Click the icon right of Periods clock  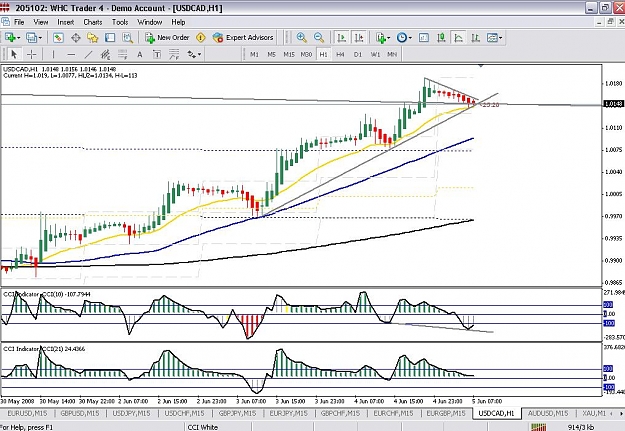point(424,38)
